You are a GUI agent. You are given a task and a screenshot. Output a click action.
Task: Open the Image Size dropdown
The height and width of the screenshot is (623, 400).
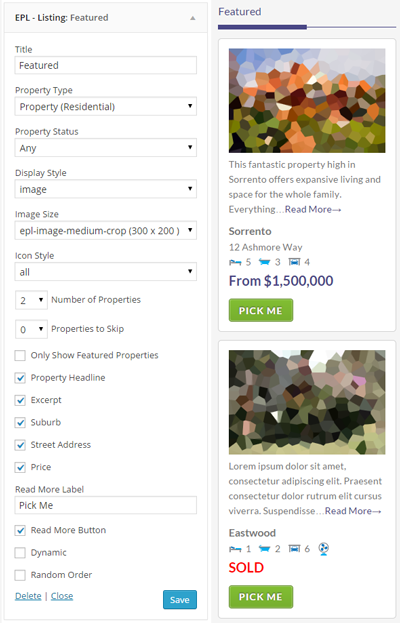(106, 230)
